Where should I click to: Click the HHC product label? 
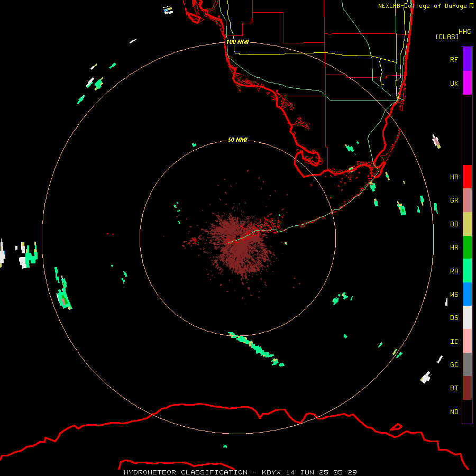(465, 32)
